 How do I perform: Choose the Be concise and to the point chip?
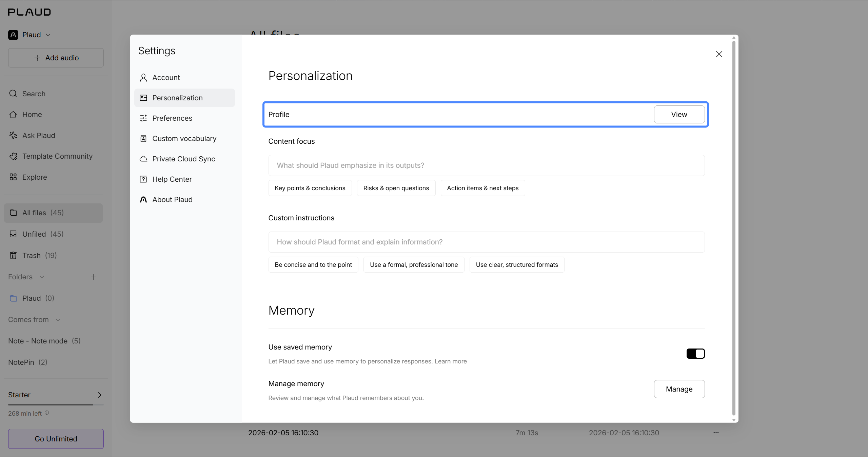tap(313, 265)
